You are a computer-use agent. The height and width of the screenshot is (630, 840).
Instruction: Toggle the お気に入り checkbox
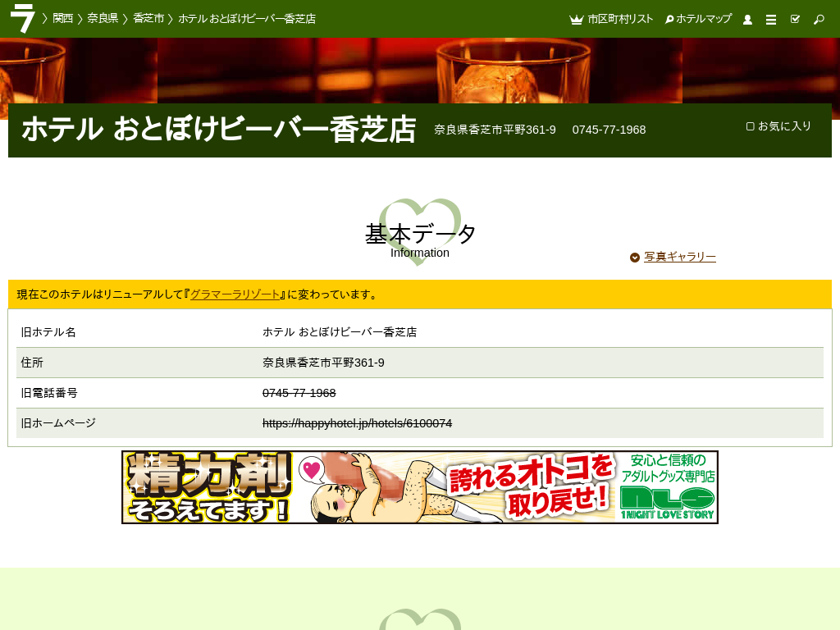pyautogui.click(x=751, y=126)
